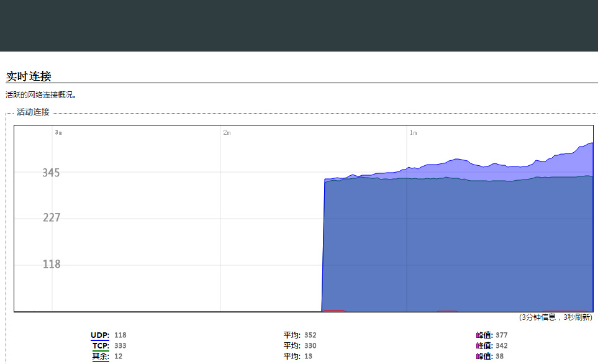The height and width of the screenshot is (364, 598).
Task: Select the UDP current value 118
Action: pos(120,335)
